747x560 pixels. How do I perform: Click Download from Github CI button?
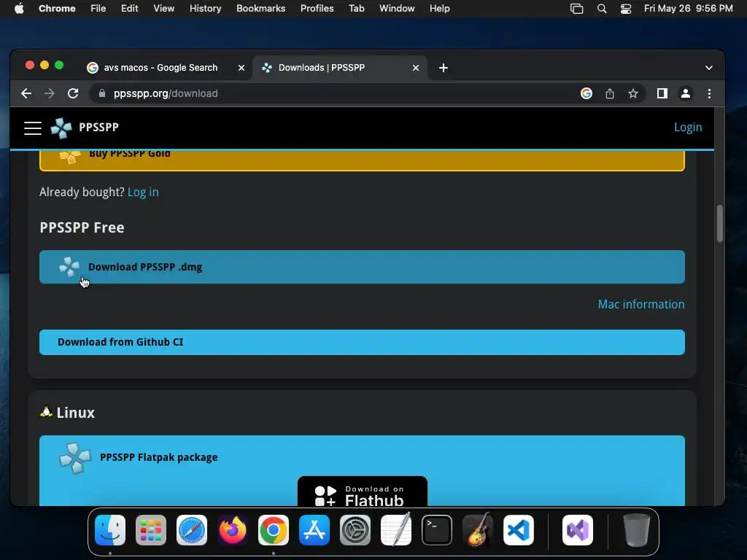(362, 343)
